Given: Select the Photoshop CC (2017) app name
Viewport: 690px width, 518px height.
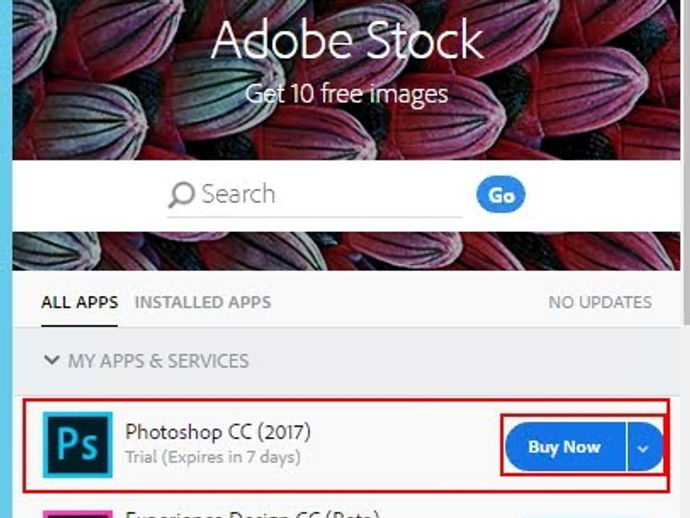Looking at the screenshot, I should click(x=218, y=433).
